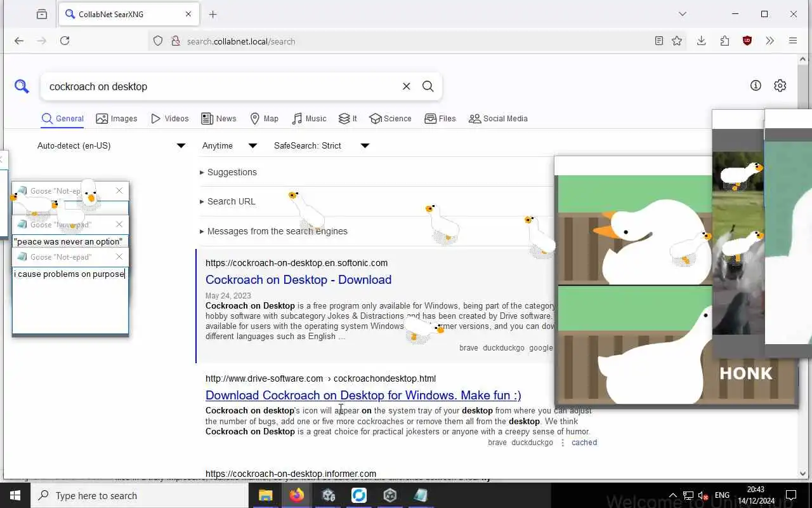Reload the current page
The height and width of the screenshot is (508, 812).
coord(65,41)
